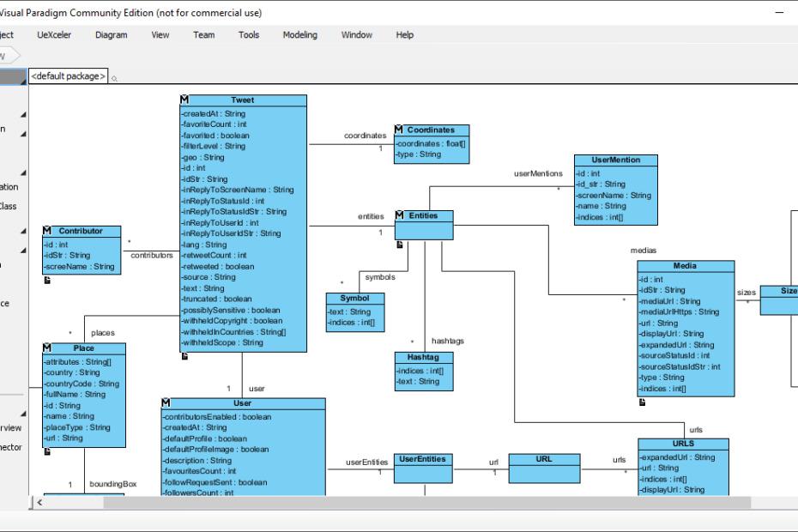Click the note icon beneath the Place class
798x532 pixels.
click(47, 450)
